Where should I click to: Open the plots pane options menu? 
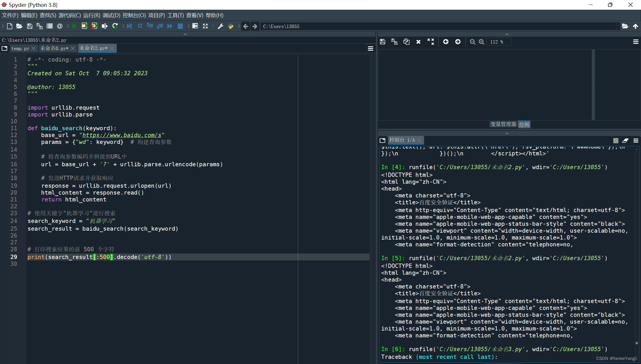636,42
